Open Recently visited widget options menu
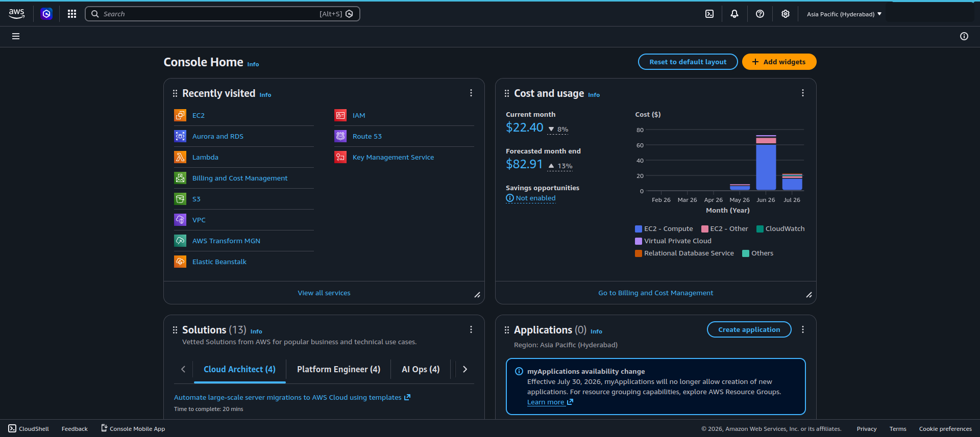980x437 pixels. point(471,93)
